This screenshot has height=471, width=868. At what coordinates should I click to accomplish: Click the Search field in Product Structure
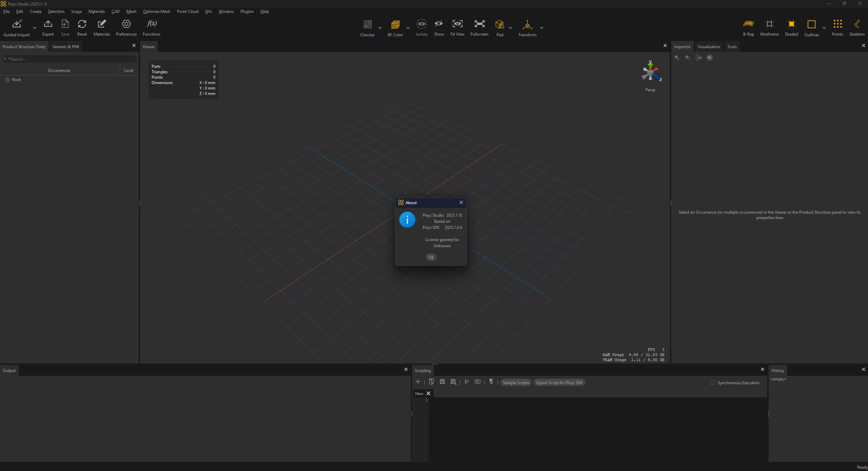point(70,59)
